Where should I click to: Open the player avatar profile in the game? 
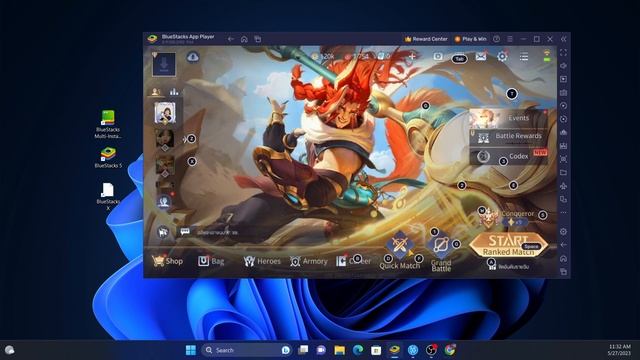point(164,64)
